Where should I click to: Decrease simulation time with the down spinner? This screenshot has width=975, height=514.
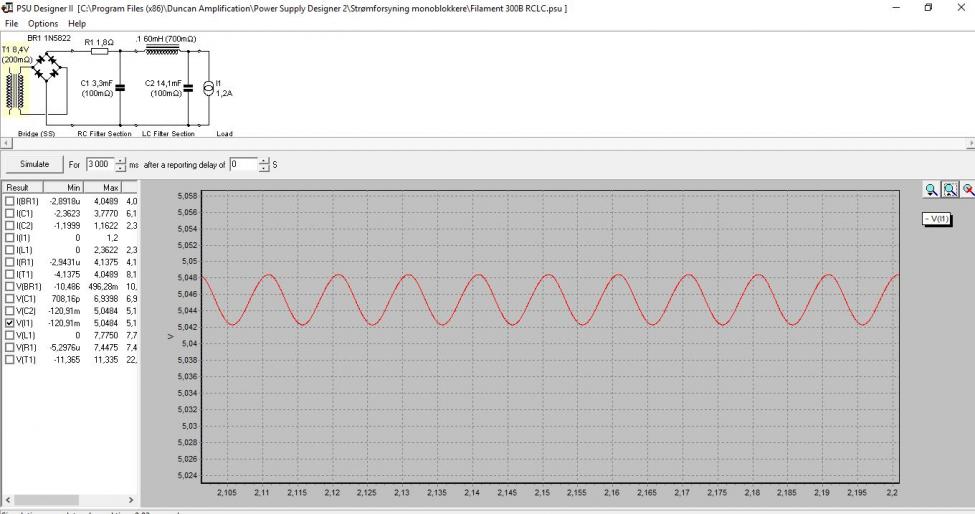(x=121, y=168)
